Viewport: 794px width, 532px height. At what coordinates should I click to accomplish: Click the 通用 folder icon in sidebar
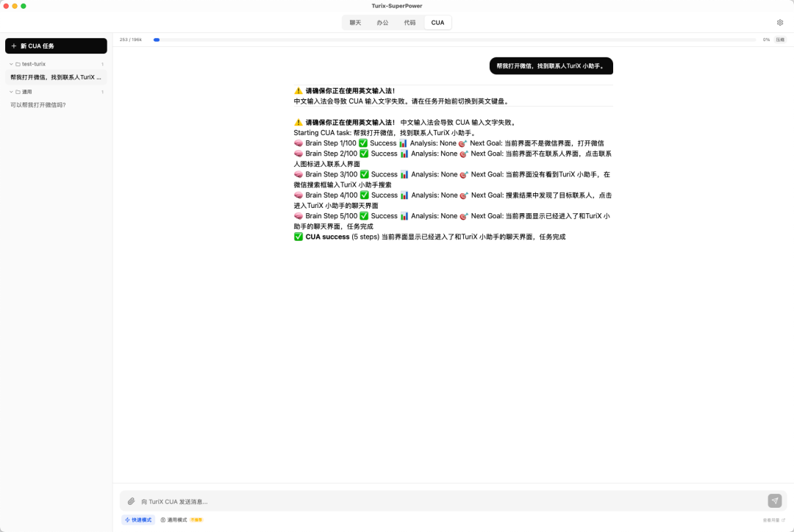click(18, 92)
